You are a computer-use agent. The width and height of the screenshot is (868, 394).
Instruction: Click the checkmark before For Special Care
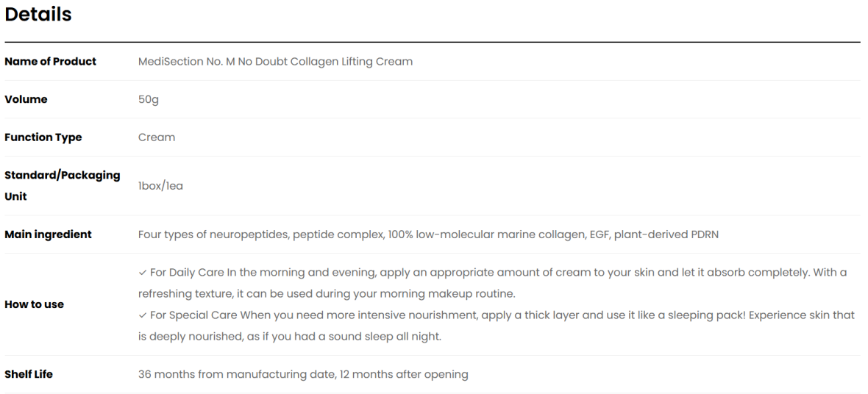click(142, 315)
